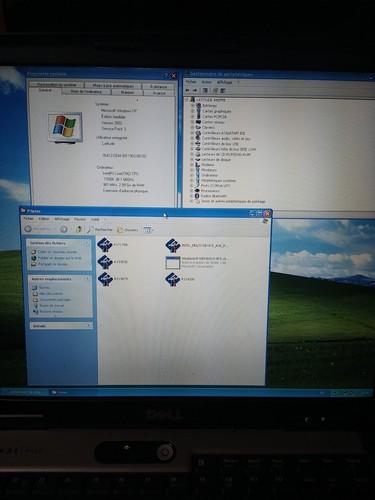
Task: Select Souris et autres périphériques de pointage
Action: click(233, 201)
